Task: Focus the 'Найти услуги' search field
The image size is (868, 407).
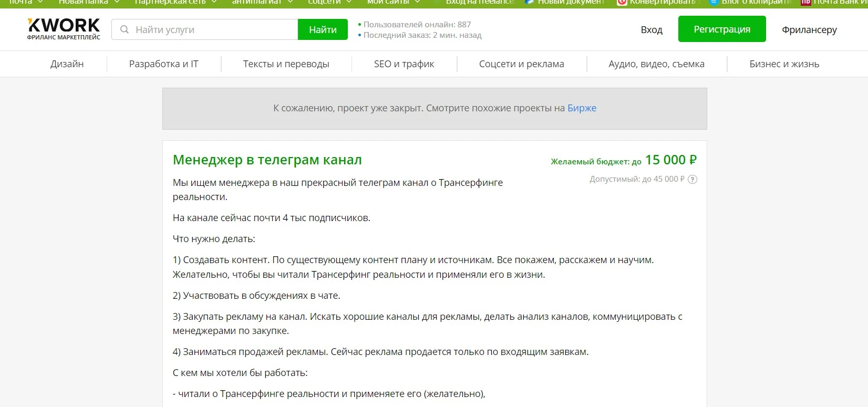Action: [x=205, y=29]
